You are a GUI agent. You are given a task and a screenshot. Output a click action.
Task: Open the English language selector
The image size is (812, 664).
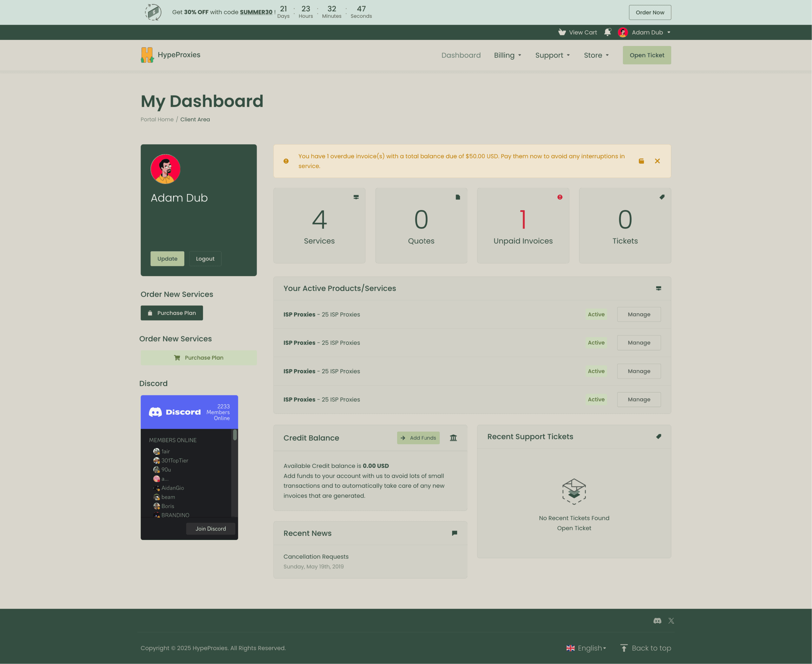[586, 648]
